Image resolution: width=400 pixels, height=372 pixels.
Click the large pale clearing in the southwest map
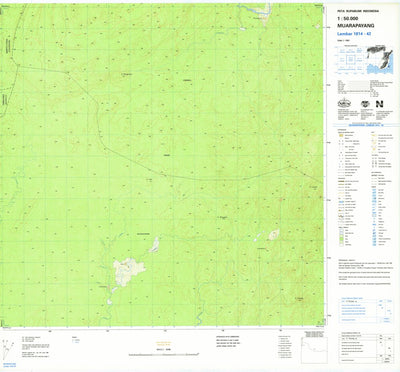point(128,271)
